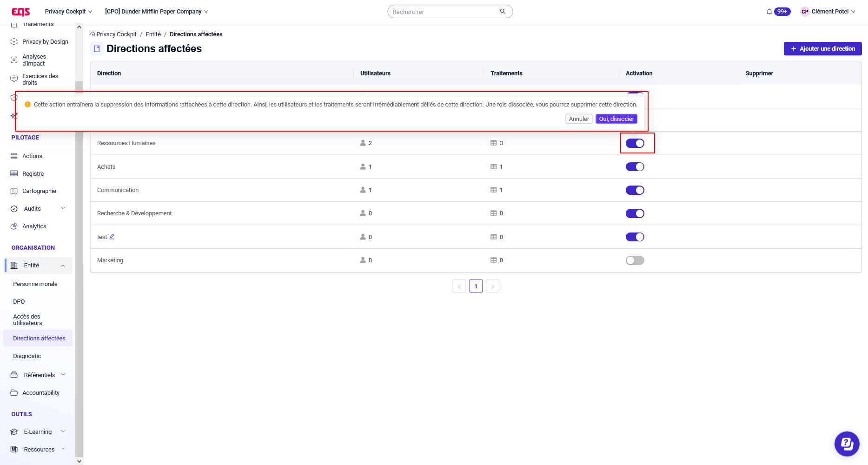
Task: Click the Actions list icon
Action: tap(14, 156)
